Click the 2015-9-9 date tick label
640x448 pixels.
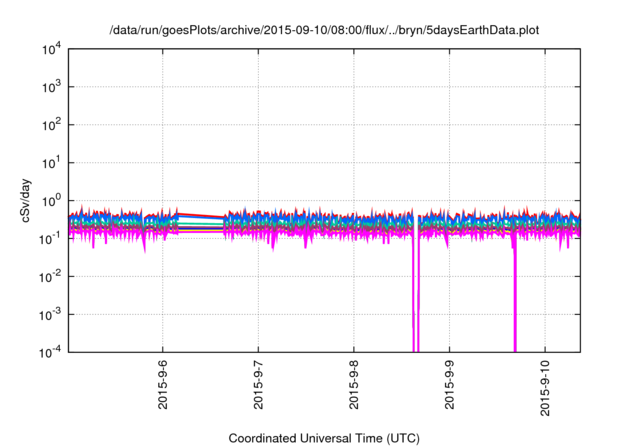(x=449, y=385)
